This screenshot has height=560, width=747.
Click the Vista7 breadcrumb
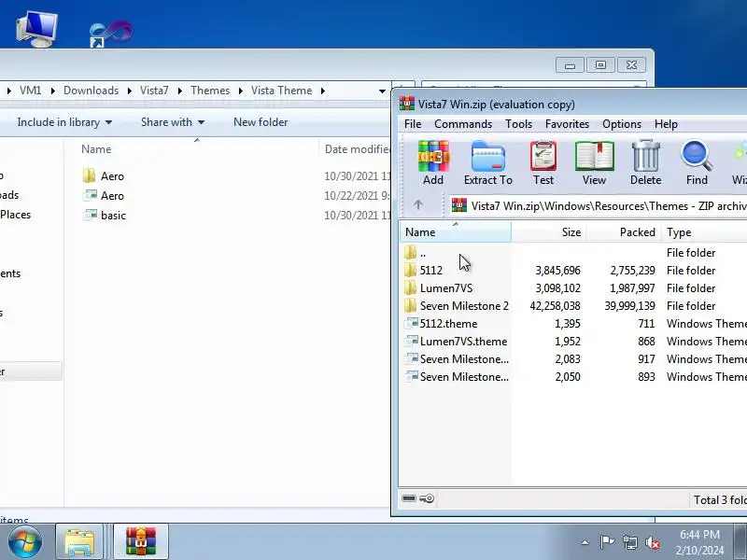pyautogui.click(x=154, y=91)
